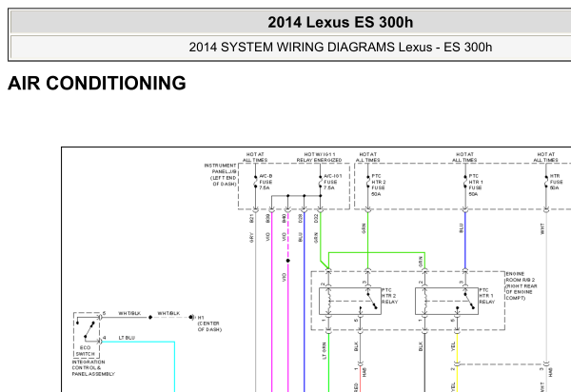This screenshot has height=392, width=571.
Task: Click 'INSTRUMENT PANEL J/B (LEFT END OF DASH)' label
Action: 221,175
